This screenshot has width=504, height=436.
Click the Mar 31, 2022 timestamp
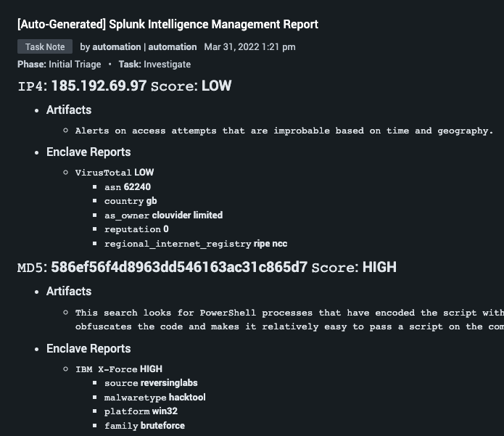(249, 47)
